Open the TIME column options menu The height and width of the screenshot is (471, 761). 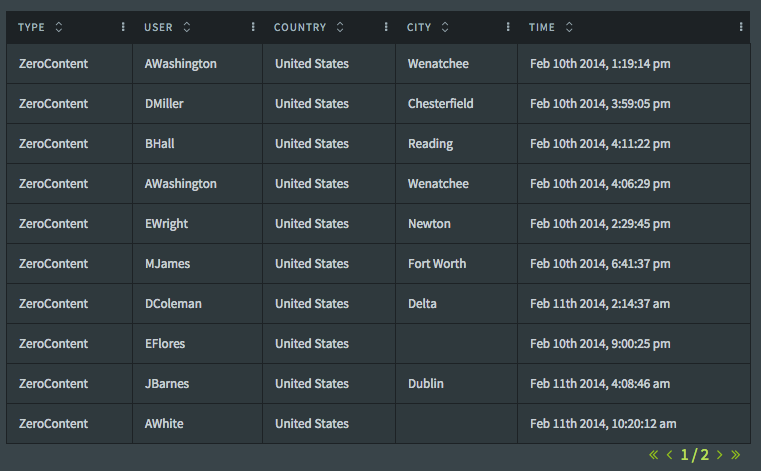(741, 27)
